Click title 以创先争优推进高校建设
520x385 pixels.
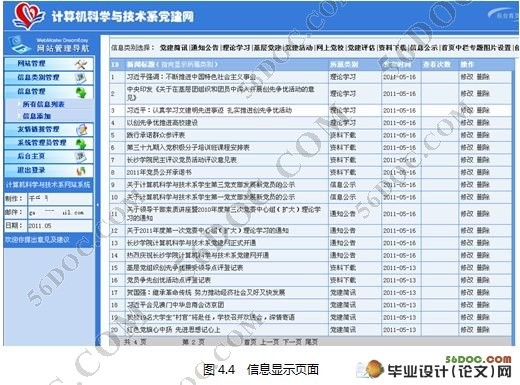pyautogui.click(x=162, y=123)
